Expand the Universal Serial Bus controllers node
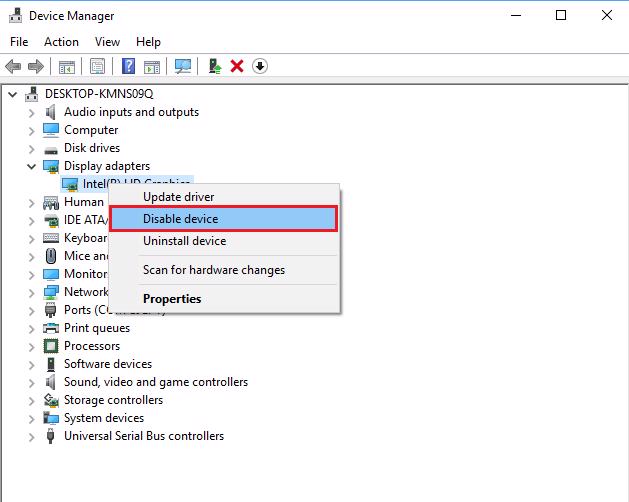The width and height of the screenshot is (629, 502). tap(32, 436)
